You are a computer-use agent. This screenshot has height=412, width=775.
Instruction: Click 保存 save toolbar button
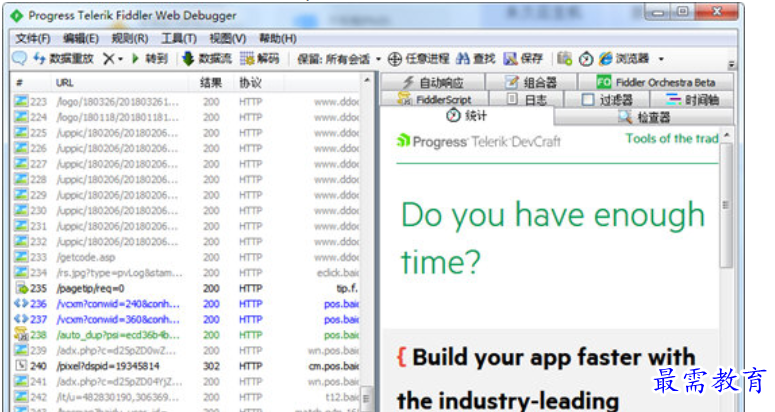point(523,59)
